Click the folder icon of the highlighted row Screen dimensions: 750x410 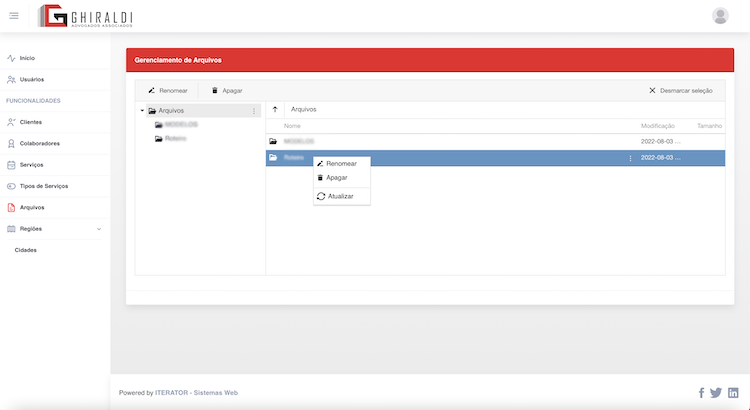pyautogui.click(x=273, y=157)
